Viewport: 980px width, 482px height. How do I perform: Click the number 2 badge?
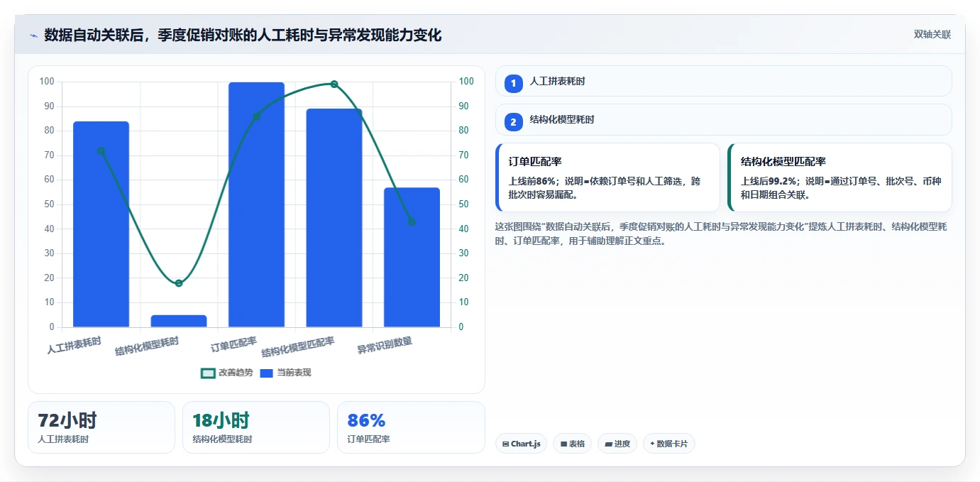pos(513,121)
